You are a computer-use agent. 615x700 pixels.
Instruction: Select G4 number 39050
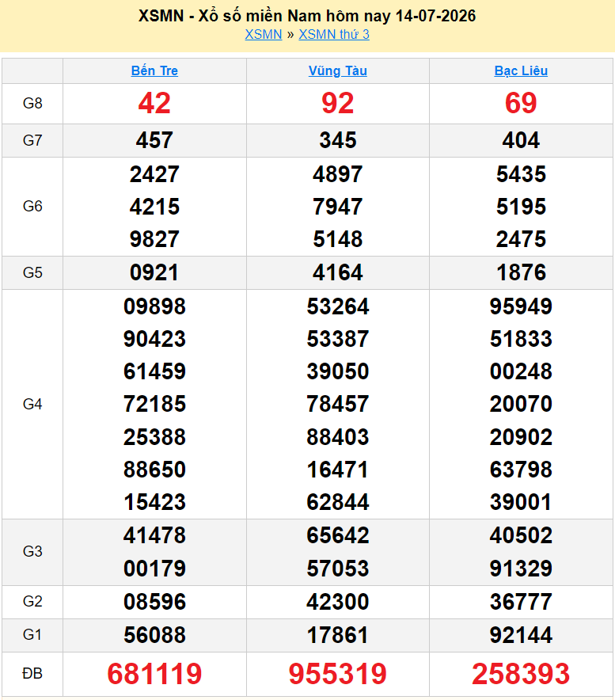click(x=338, y=372)
